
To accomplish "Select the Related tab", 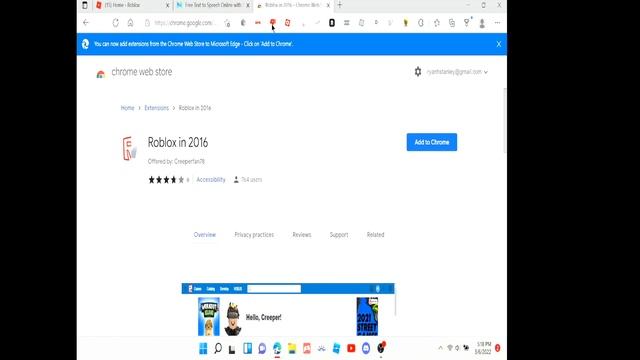I will tap(375, 235).
